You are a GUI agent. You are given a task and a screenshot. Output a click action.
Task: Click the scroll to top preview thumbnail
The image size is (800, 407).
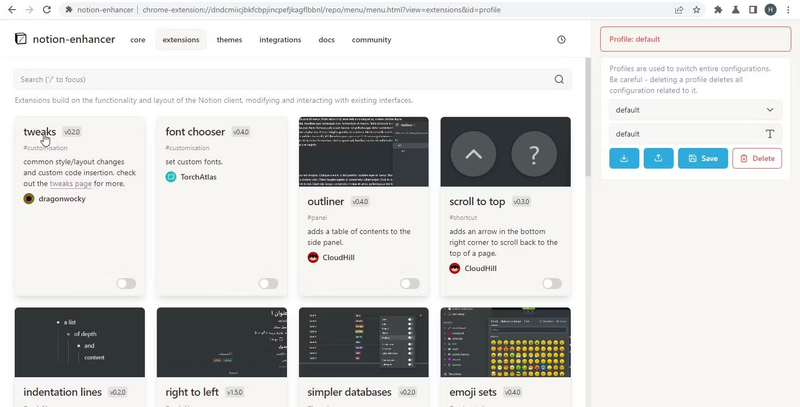tap(506, 151)
